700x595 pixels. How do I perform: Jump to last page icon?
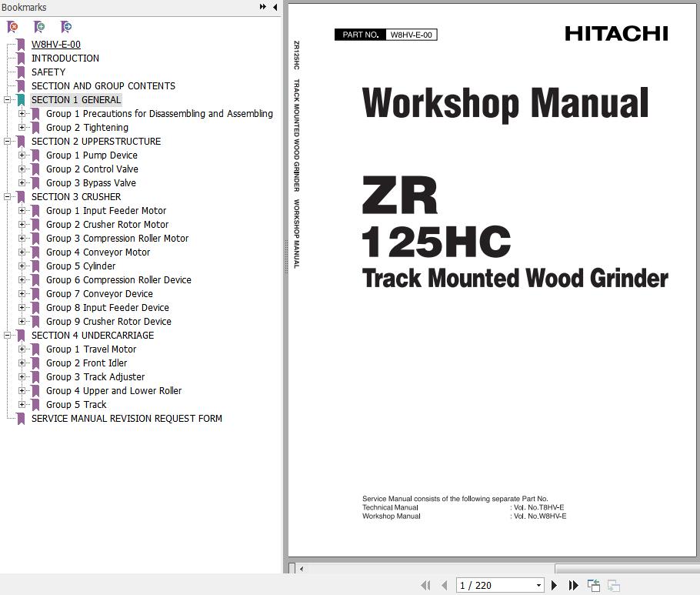point(574,585)
